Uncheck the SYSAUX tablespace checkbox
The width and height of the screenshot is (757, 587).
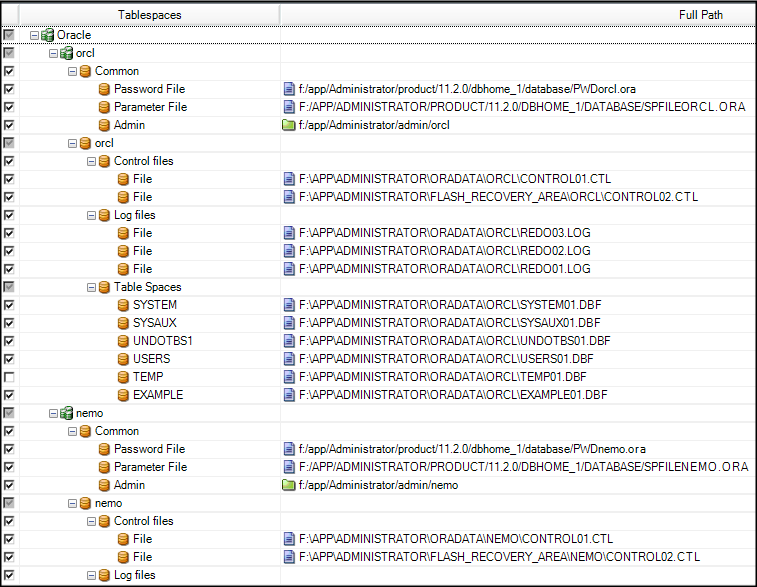9,323
